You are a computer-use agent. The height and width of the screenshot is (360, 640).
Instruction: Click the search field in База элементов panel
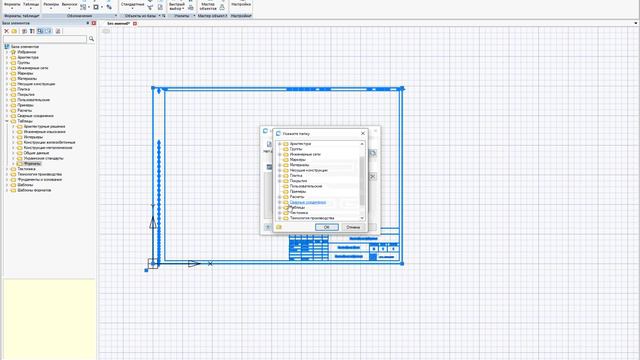(45, 39)
